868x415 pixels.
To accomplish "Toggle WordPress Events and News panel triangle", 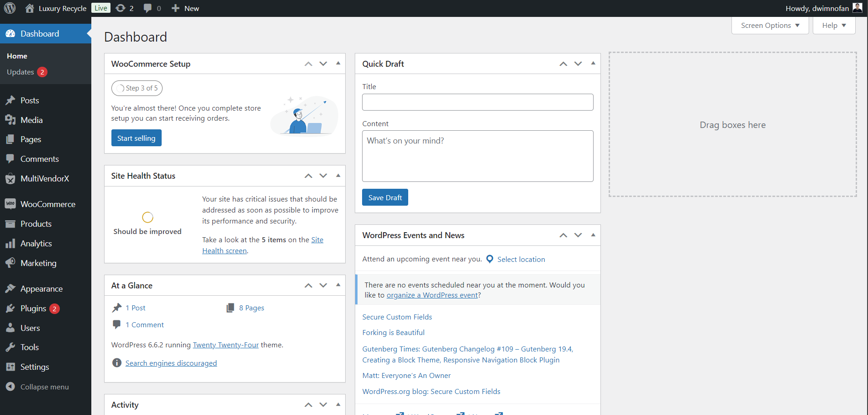I will pyautogui.click(x=593, y=235).
